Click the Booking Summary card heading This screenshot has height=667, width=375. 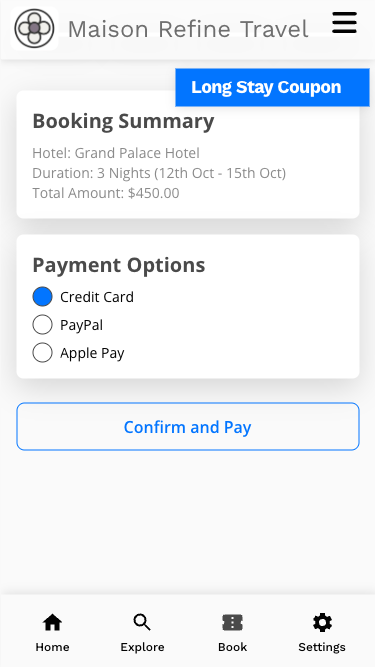pos(123,121)
